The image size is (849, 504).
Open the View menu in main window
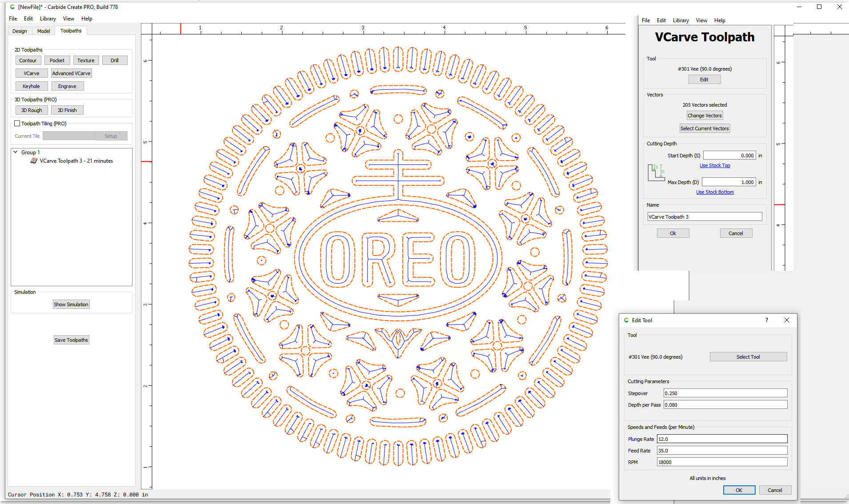[x=68, y=19]
